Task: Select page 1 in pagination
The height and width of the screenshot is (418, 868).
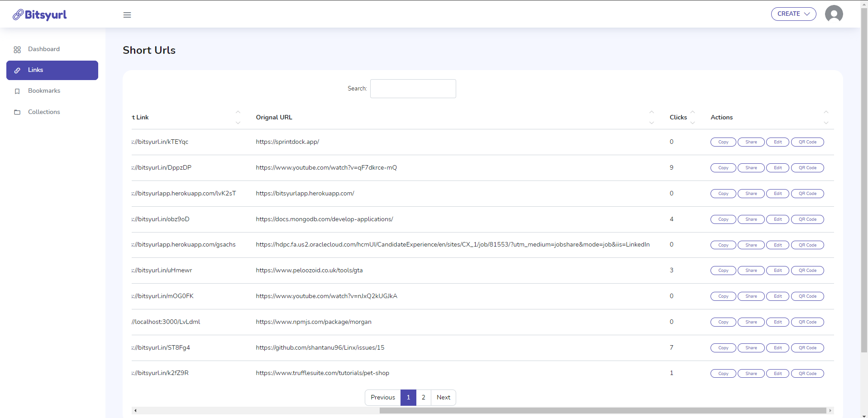Action: tap(408, 398)
